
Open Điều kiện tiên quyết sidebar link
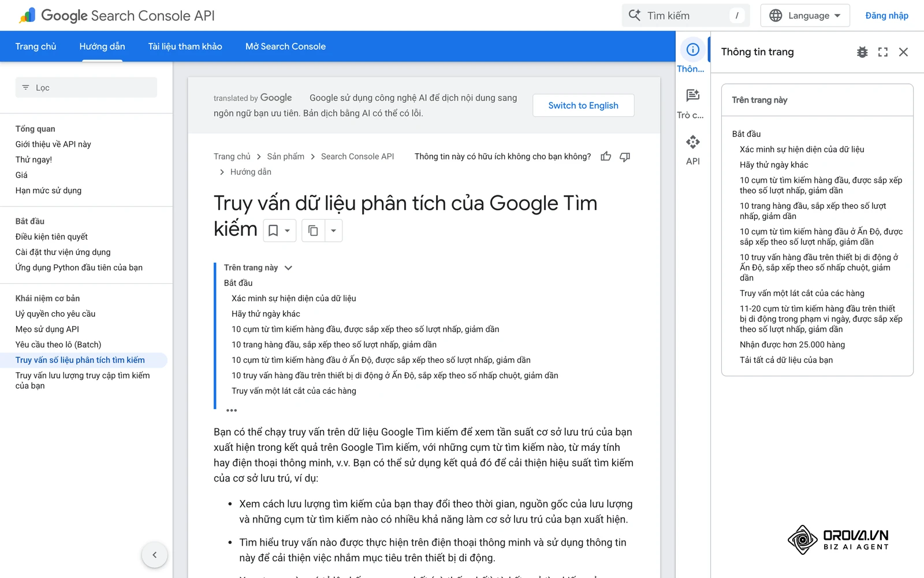click(51, 236)
